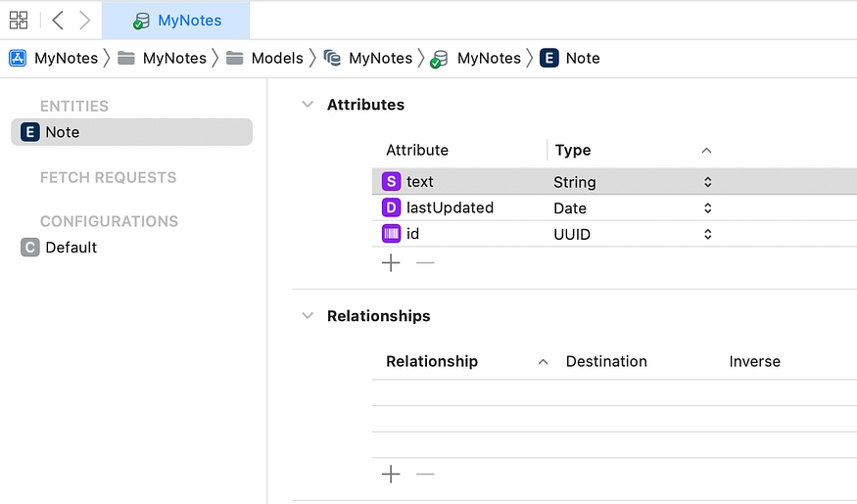The height and width of the screenshot is (504, 857).
Task: Collapse the Relationships section
Action: [308, 316]
